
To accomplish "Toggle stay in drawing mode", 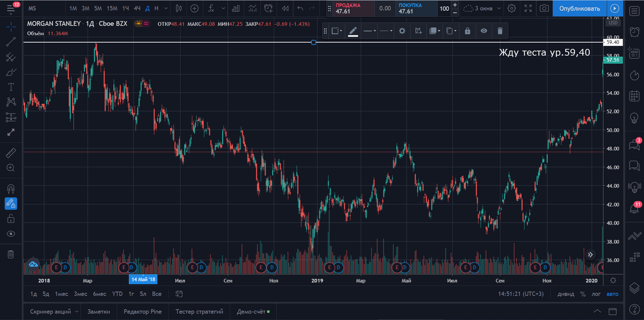I will click(x=11, y=203).
